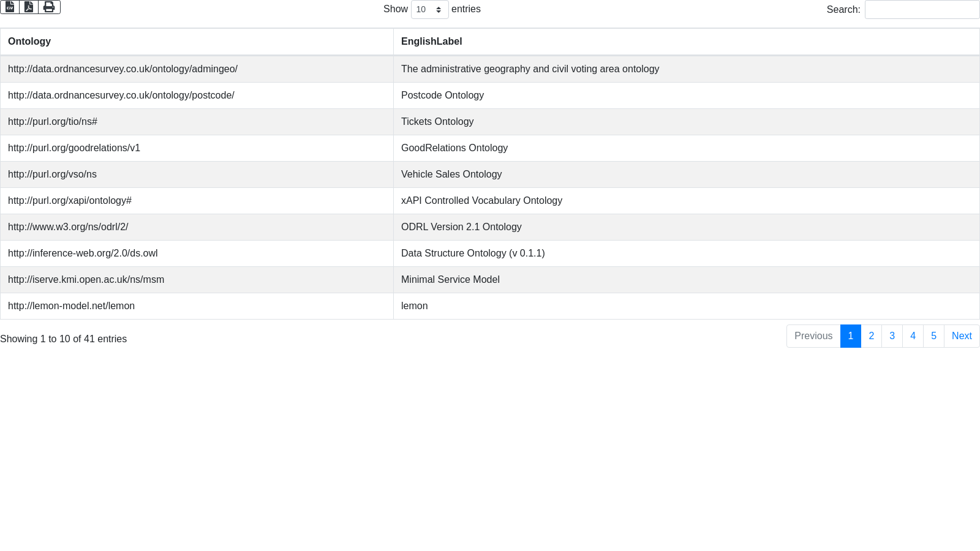Print the table with printer icon

[x=49, y=7]
